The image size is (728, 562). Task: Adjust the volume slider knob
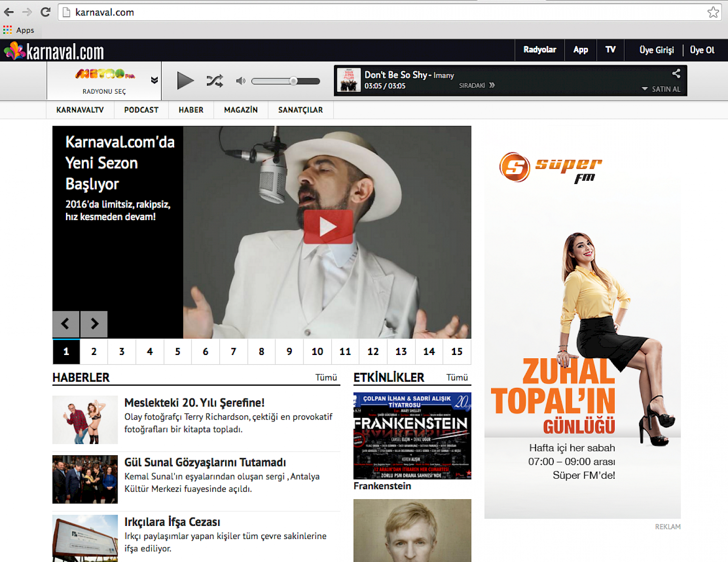[294, 81]
